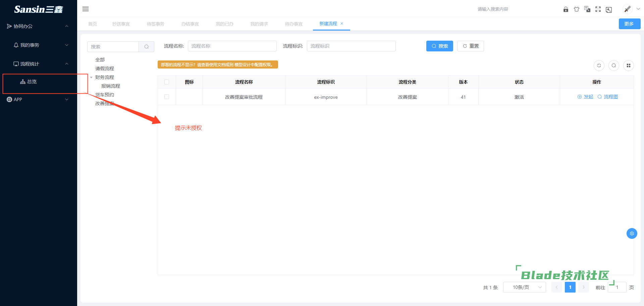
Task: Click the APP menu G icon
Action: [9, 99]
